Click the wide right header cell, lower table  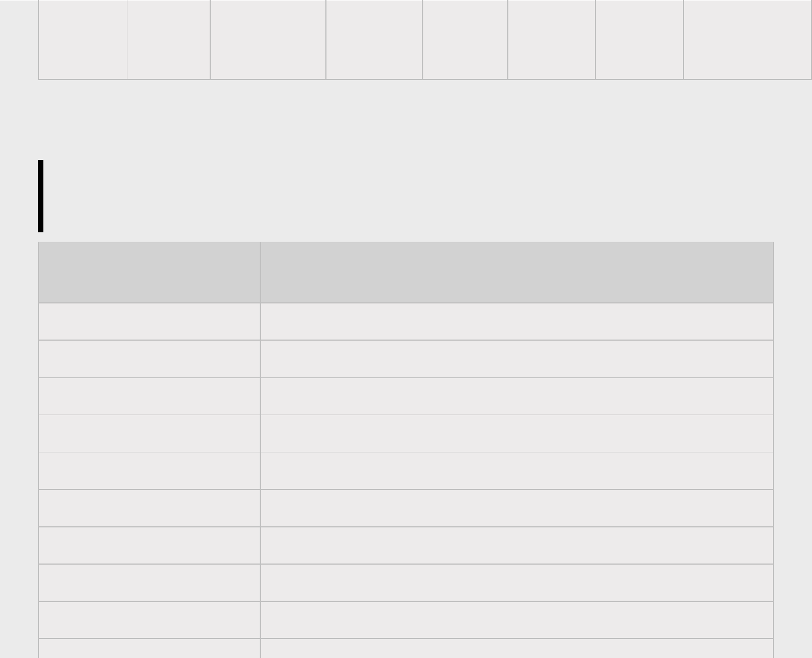point(517,272)
